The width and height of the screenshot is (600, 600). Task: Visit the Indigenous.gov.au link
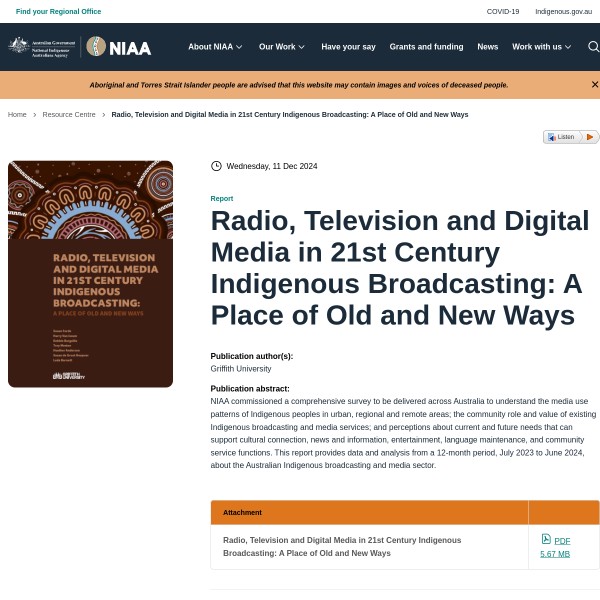pyautogui.click(x=563, y=11)
